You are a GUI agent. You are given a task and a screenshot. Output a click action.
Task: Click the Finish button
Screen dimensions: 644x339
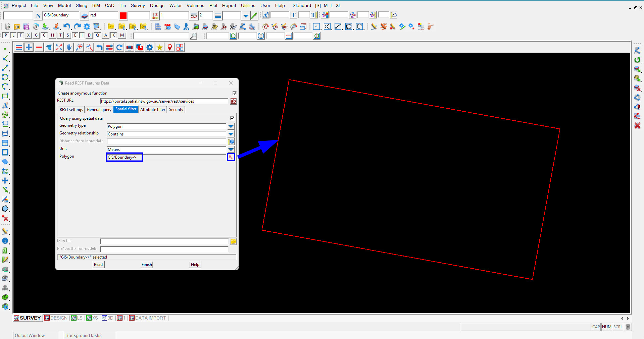point(147,265)
